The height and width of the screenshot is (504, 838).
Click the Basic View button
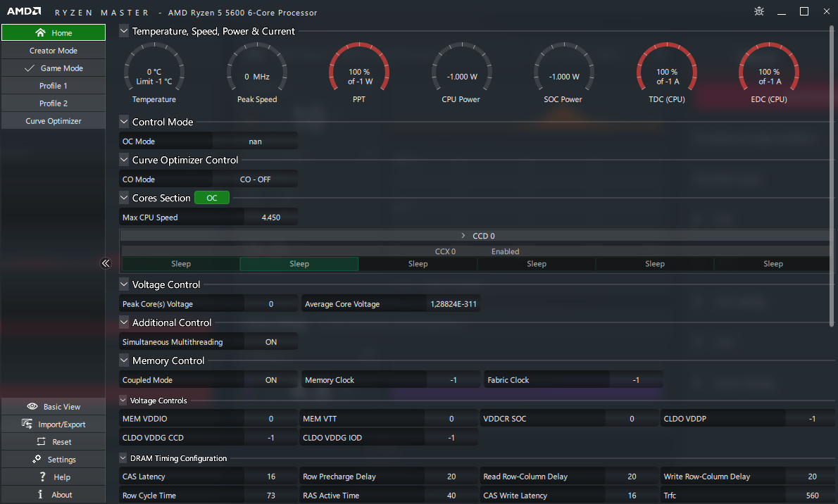(x=54, y=406)
